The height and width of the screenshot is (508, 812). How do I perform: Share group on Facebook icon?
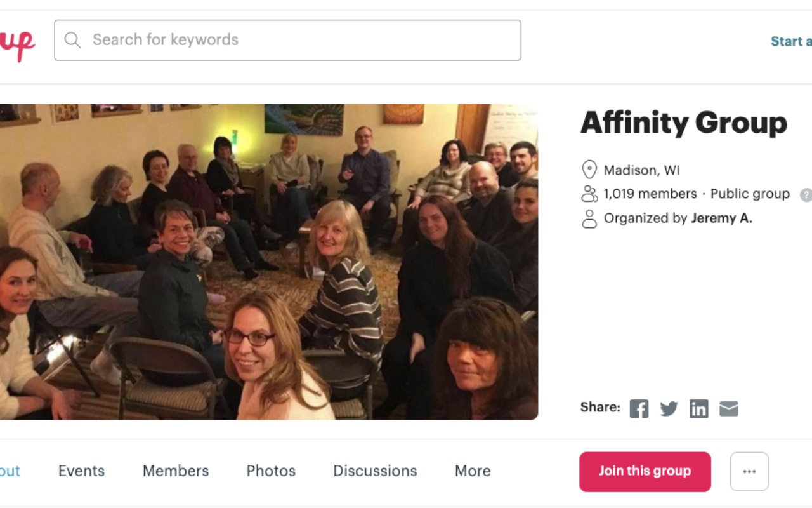pyautogui.click(x=639, y=408)
